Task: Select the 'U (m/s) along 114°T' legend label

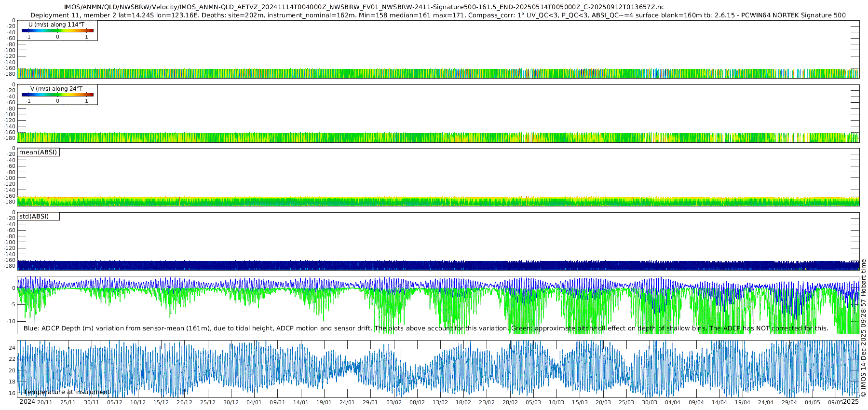Action: [x=56, y=24]
